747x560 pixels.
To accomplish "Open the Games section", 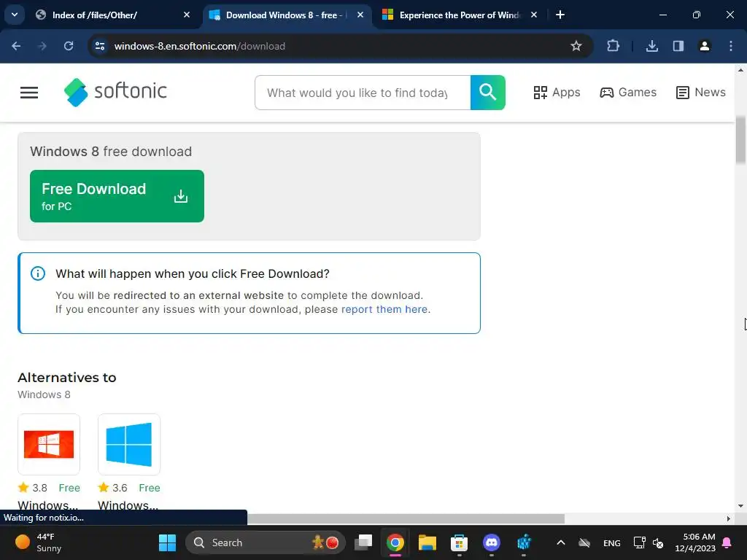I will [628, 93].
